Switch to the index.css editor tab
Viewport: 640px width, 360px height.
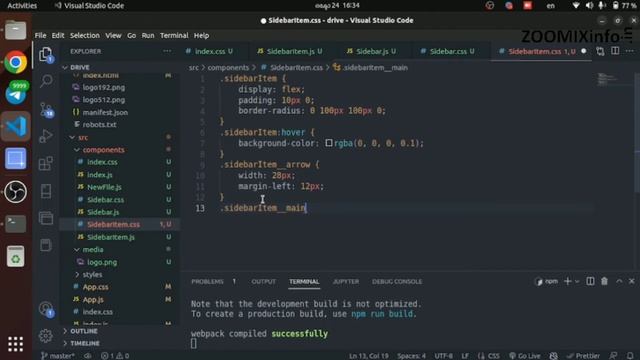(209, 51)
